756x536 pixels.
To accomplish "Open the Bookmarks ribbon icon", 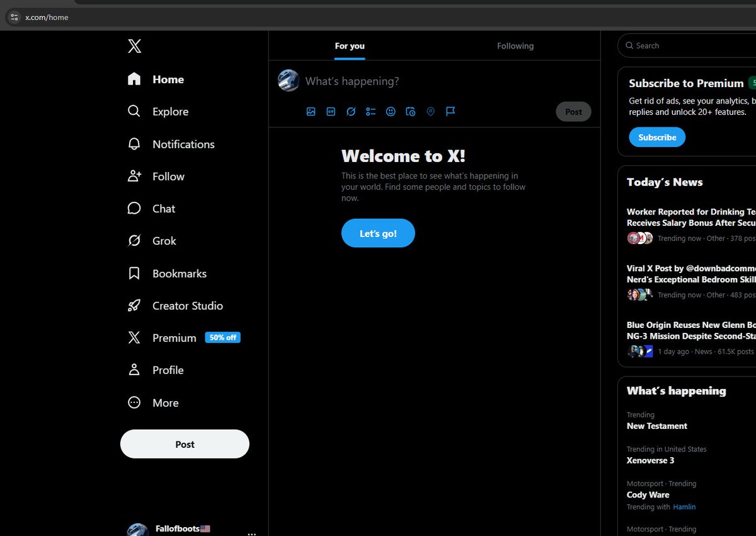I will point(134,273).
